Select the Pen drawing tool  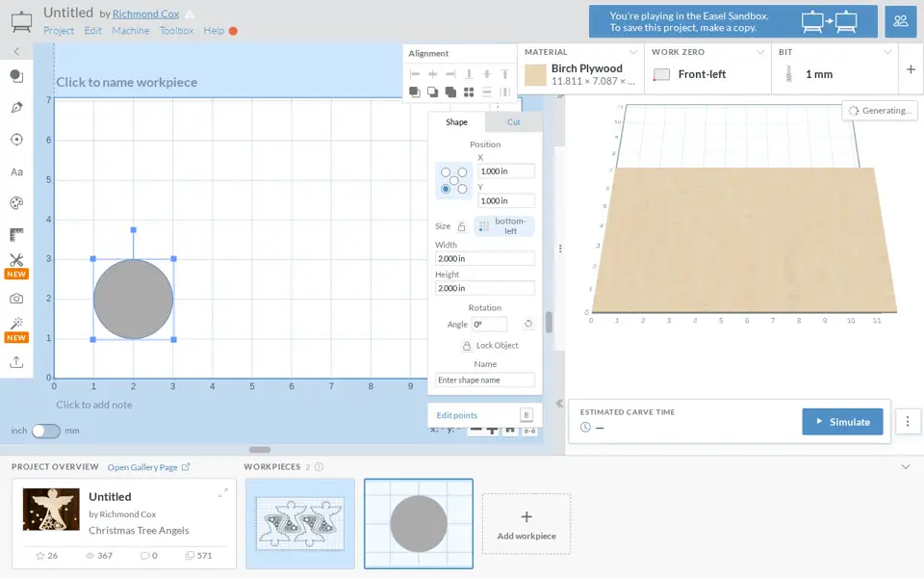(x=16, y=107)
